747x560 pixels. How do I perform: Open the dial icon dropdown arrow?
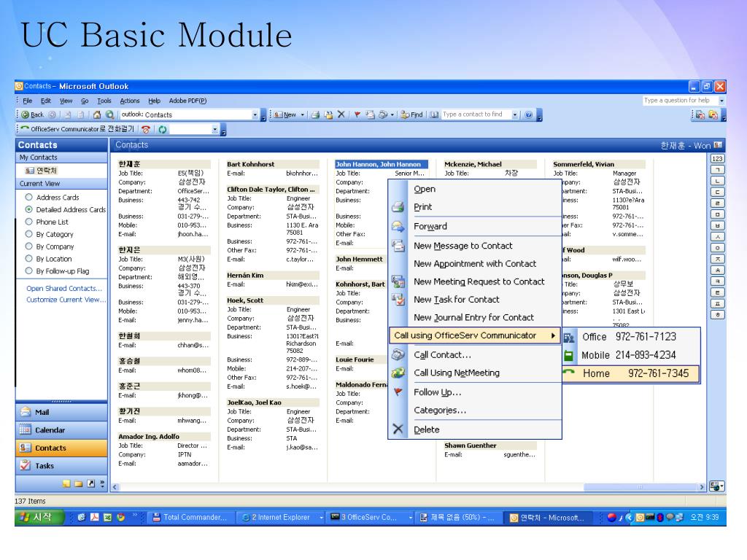[392, 114]
